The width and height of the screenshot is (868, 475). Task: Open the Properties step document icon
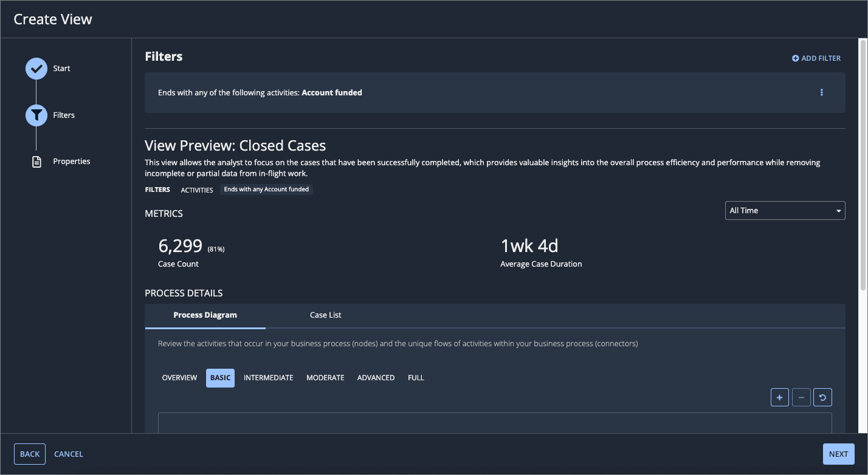pos(36,162)
